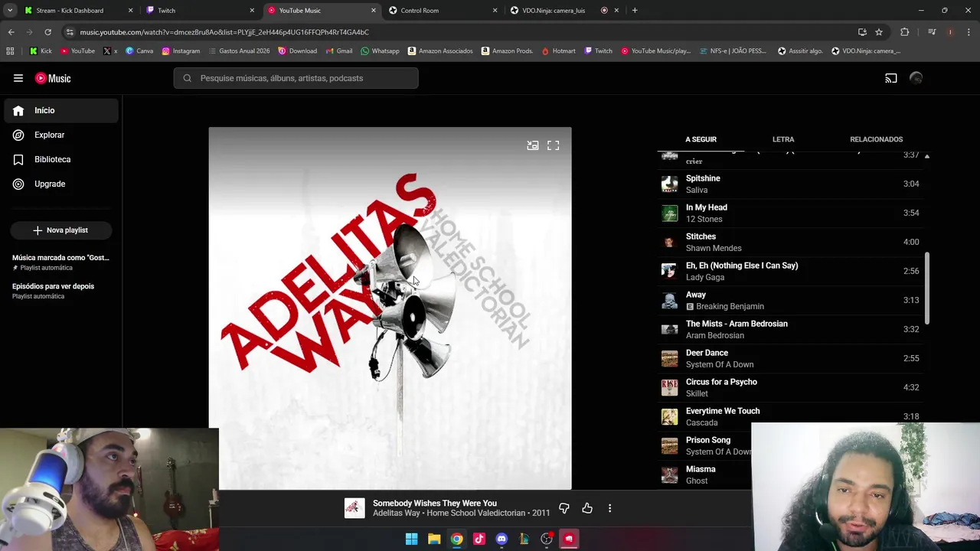
Task: Open the account avatar menu
Action: coord(916,78)
